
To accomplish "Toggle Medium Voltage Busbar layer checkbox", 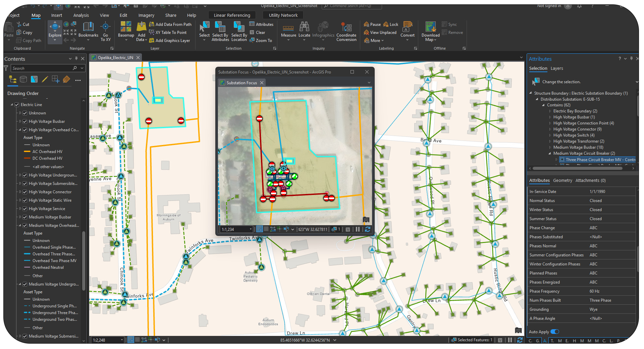I will coord(25,217).
